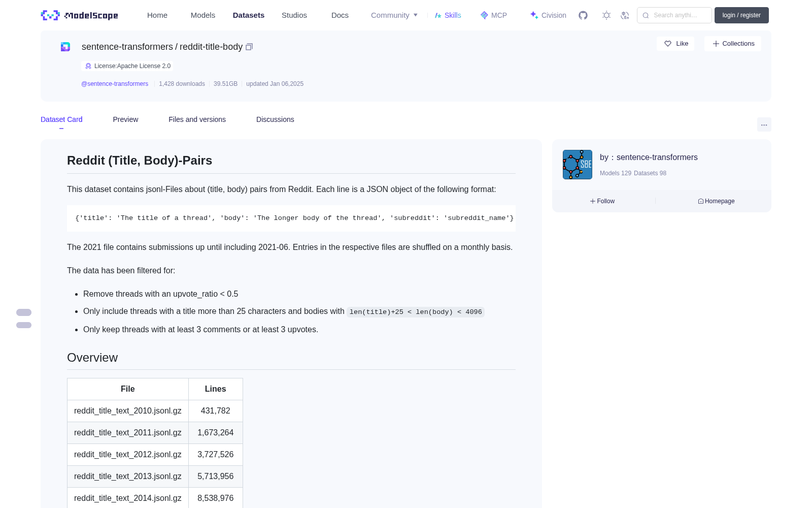Open the GitHub icon link
This screenshot has height=508, width=812.
click(583, 15)
